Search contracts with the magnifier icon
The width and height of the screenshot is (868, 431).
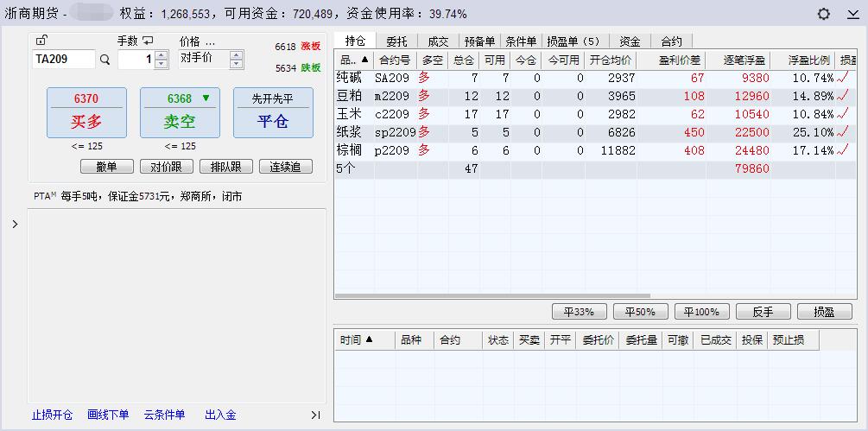(105, 60)
